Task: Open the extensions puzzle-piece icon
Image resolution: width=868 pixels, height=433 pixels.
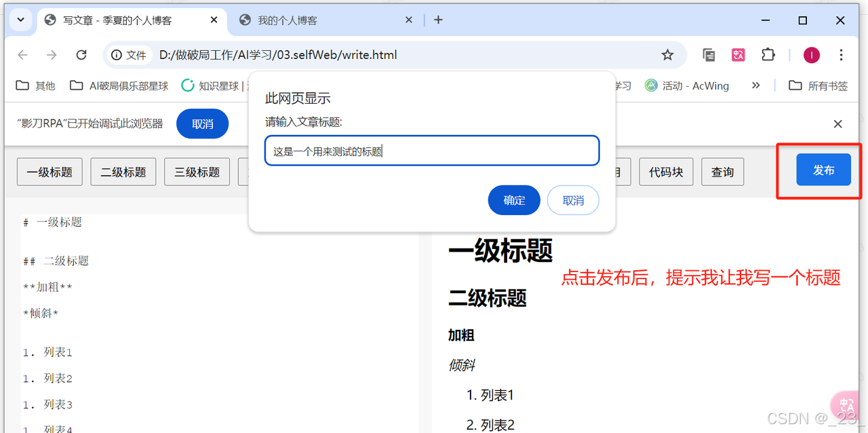Action: pos(768,55)
